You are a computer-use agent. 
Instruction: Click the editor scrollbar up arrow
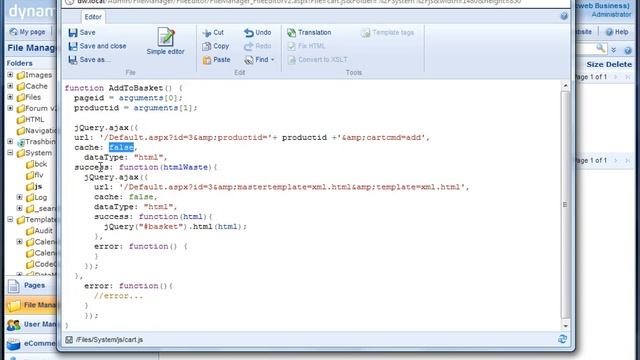point(565,86)
